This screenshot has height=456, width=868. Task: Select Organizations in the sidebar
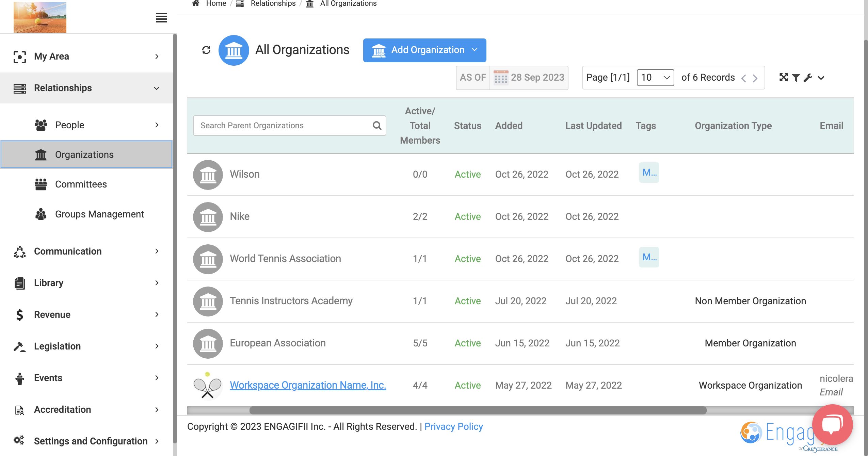click(x=86, y=154)
